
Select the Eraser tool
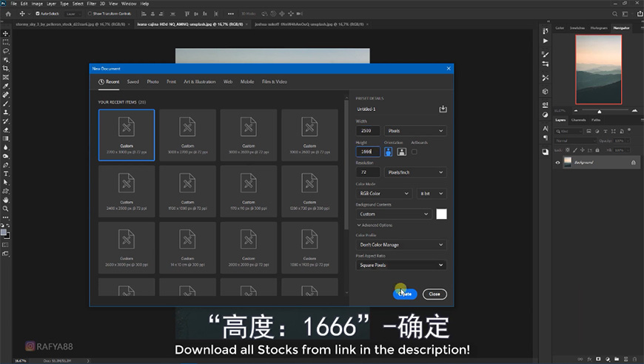click(6, 129)
